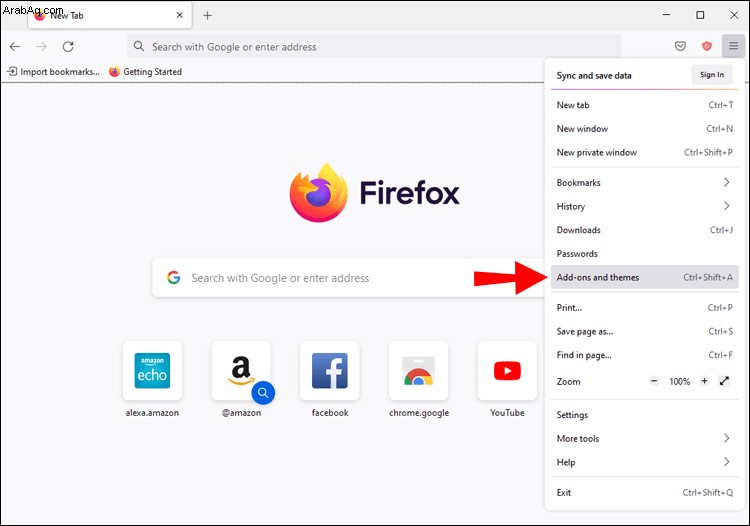The image size is (750, 526).
Task: Choose Print... menu entry
Action: tap(645, 307)
